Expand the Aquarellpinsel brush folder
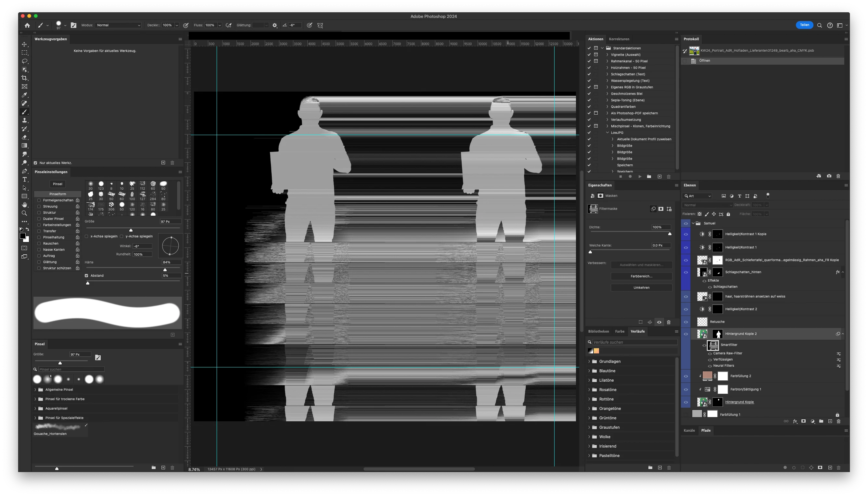This screenshot has height=496, width=868. (x=35, y=408)
